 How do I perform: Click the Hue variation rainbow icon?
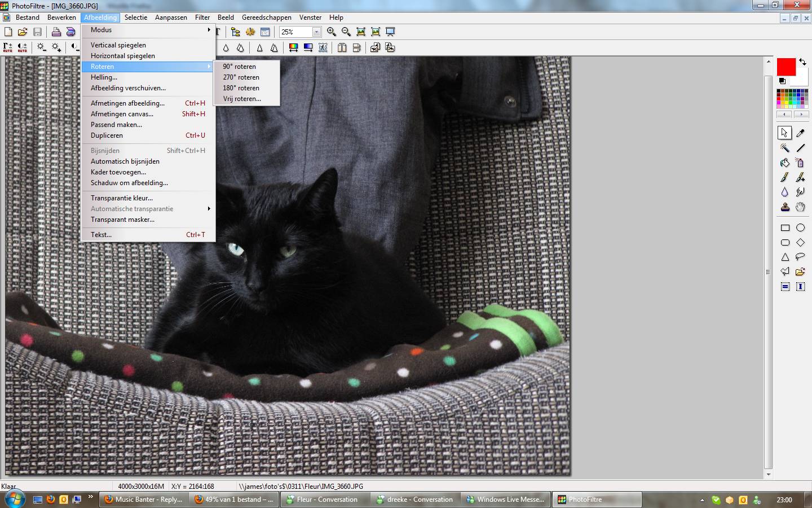pos(293,47)
